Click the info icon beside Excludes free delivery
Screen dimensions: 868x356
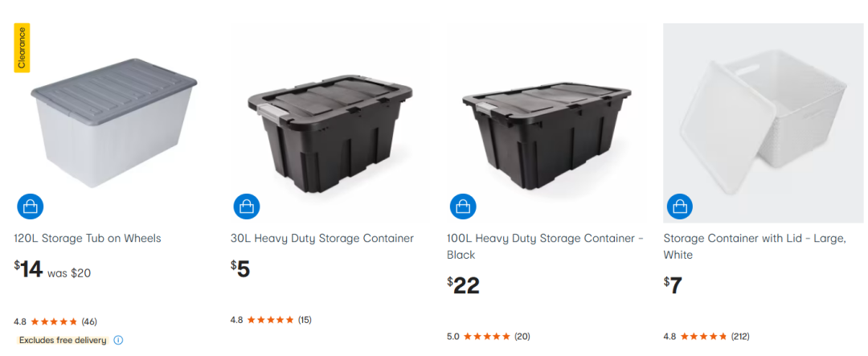tap(118, 340)
